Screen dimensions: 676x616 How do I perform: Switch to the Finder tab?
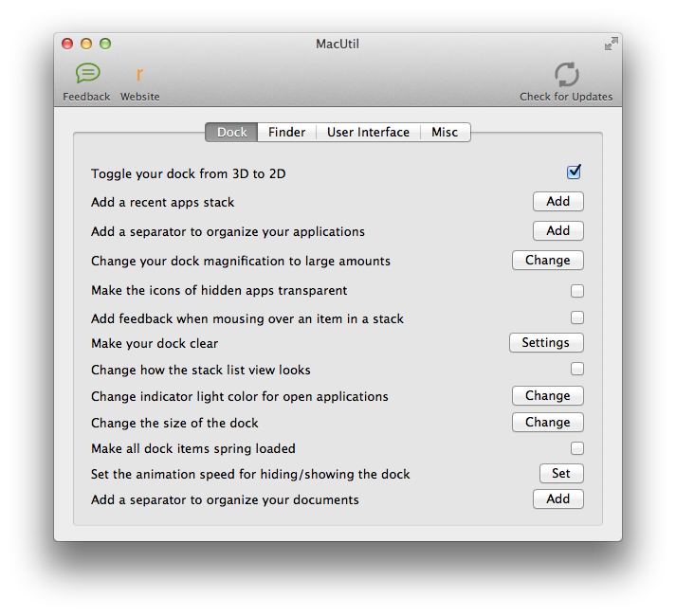point(286,132)
